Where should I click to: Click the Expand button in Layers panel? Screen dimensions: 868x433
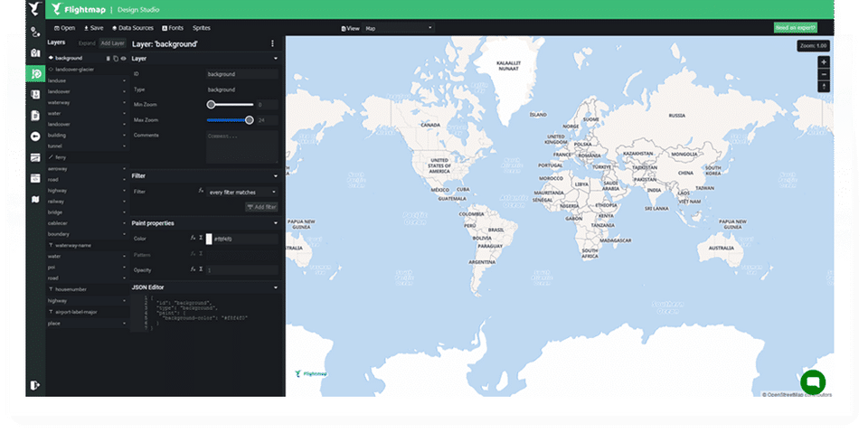[87, 43]
